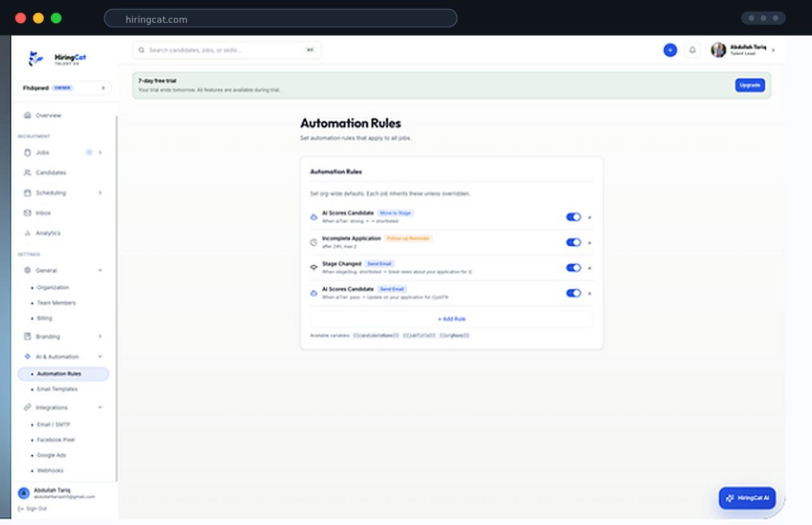The image size is (812, 525).
Task: Click the first AI Scores Candidate row icon
Action: pos(313,217)
